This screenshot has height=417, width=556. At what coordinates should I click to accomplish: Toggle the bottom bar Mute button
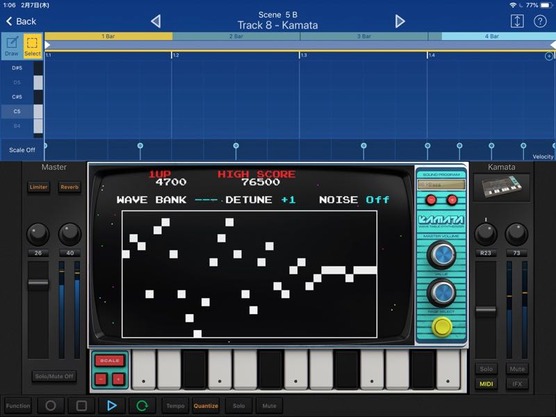pyautogui.click(x=269, y=406)
